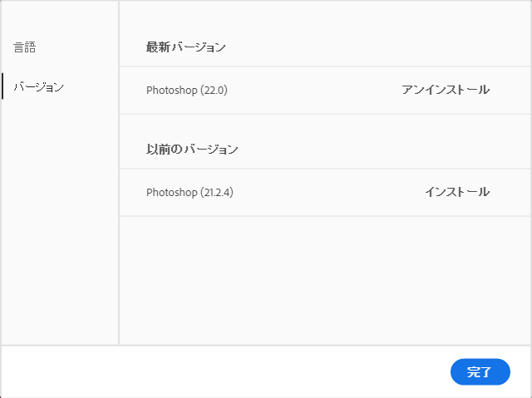Click empty list area below Photoshop 21.2.4
Viewport: 532px width, 398px height.
(325, 281)
